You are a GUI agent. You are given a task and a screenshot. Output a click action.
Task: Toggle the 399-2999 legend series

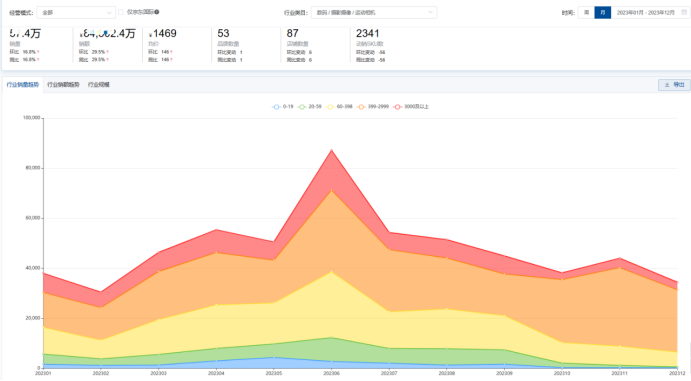tap(373, 107)
